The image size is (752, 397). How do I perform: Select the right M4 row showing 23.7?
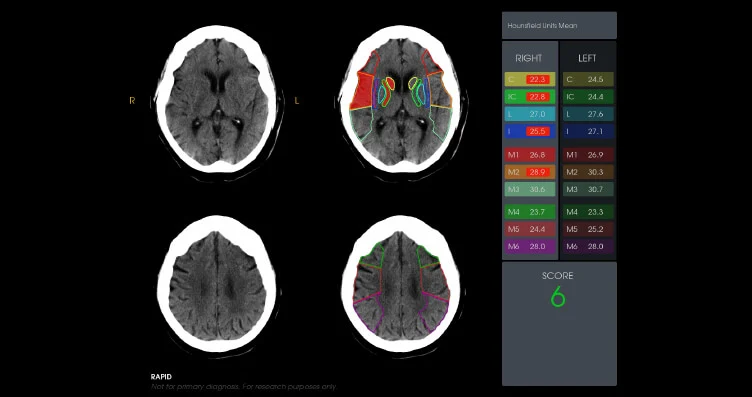(x=530, y=211)
